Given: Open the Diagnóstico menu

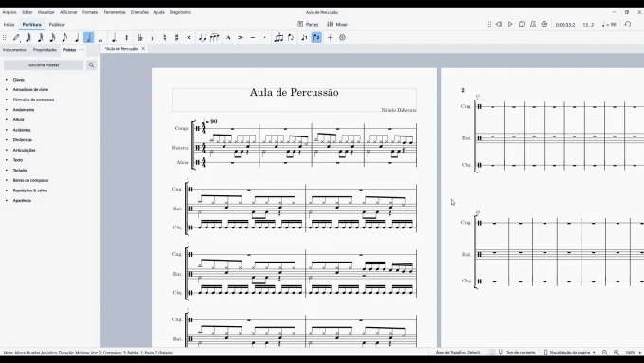Looking at the screenshot, I should pos(180,12).
